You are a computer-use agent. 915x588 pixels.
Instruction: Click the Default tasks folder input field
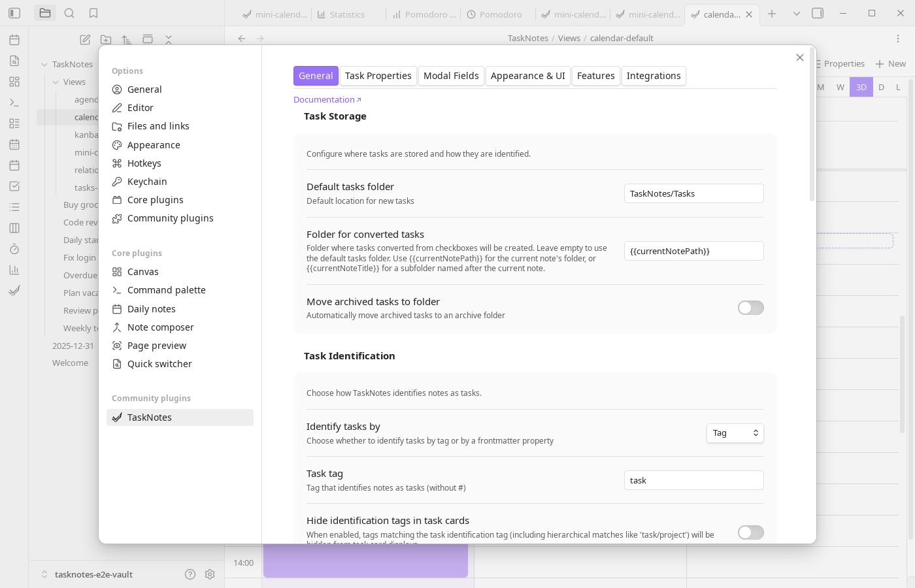point(693,193)
